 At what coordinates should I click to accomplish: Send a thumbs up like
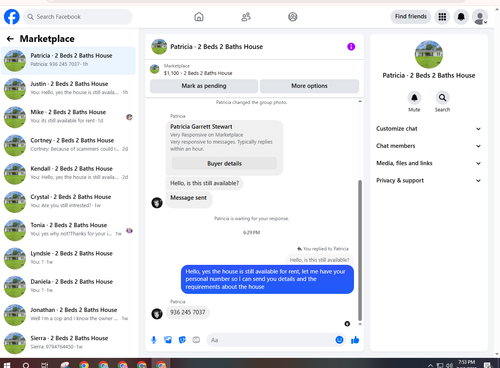point(355,340)
